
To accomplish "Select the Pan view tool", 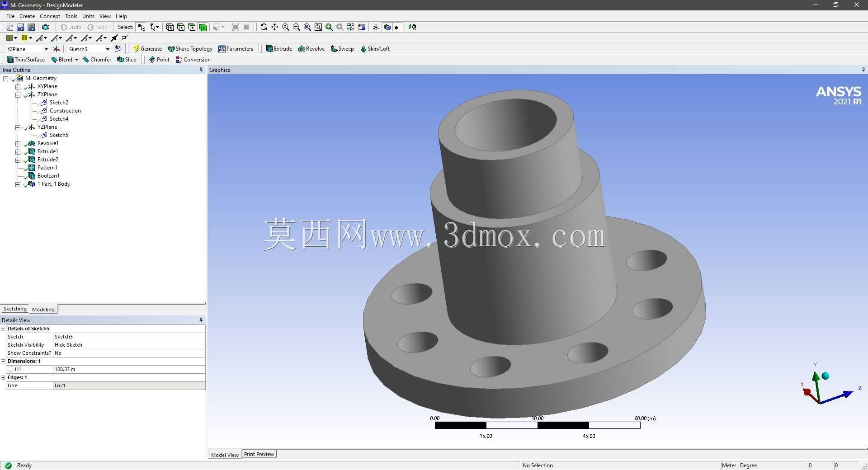I will [274, 27].
